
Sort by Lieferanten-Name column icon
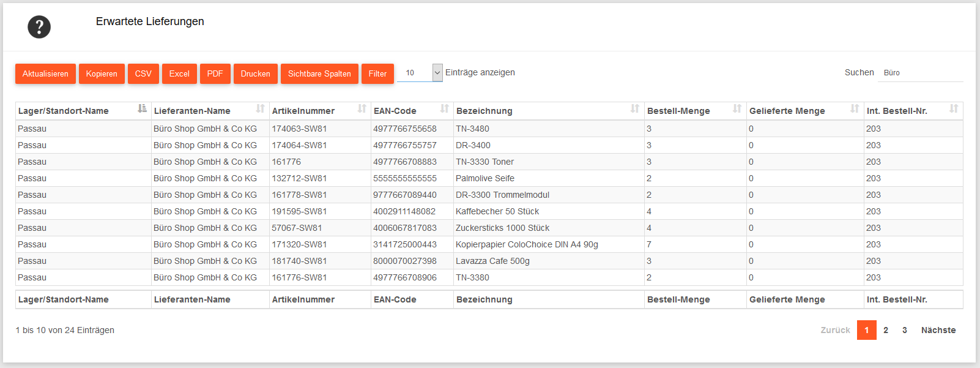coord(260,109)
